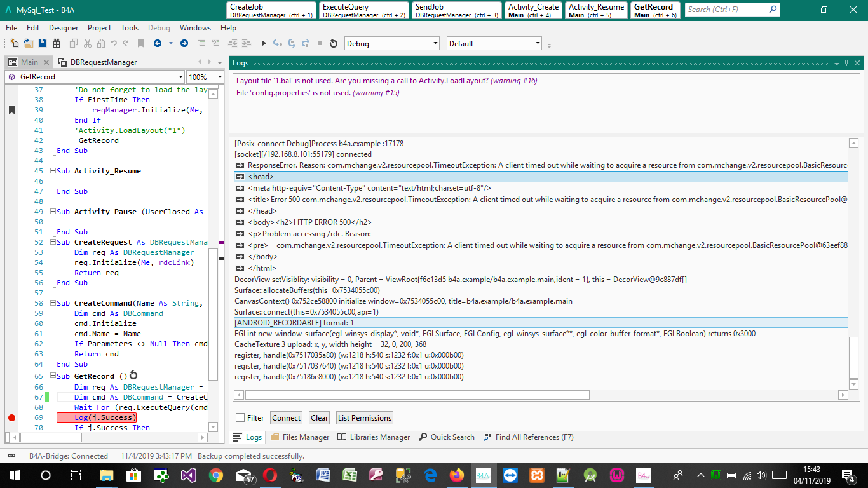Switch to Files Manager tab
868x488 pixels.
tap(300, 437)
